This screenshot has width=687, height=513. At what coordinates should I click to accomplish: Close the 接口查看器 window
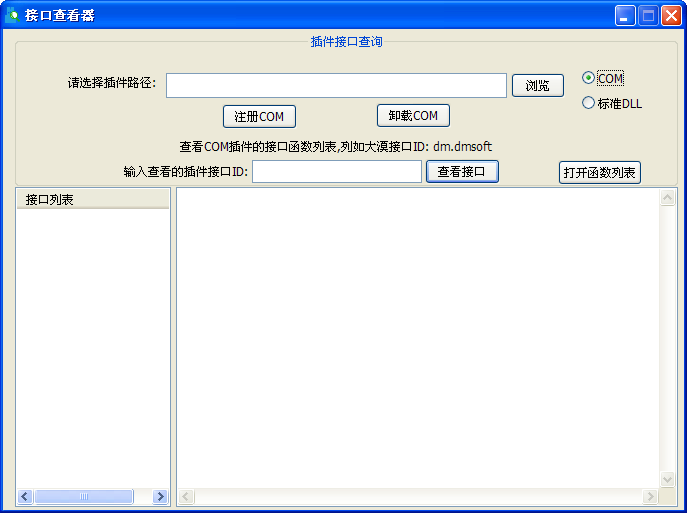671,16
